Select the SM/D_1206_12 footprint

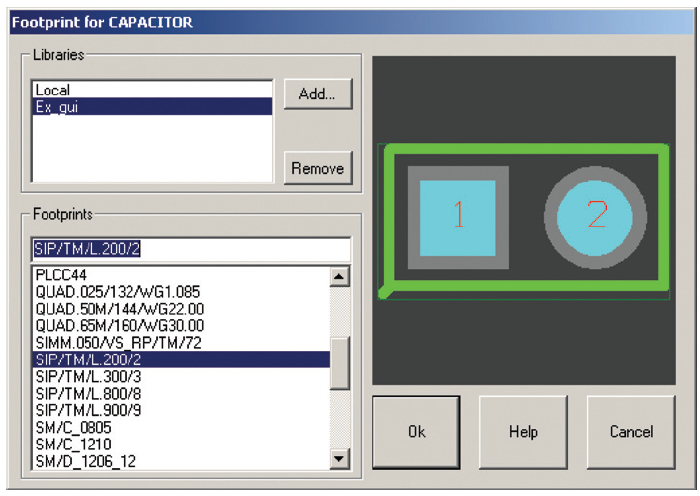point(181,461)
